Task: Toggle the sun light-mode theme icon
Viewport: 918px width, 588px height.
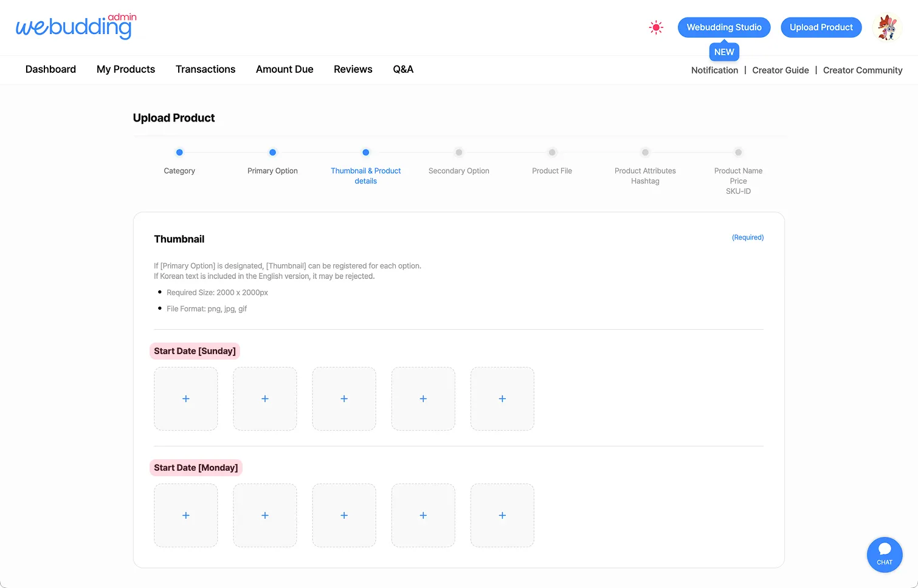Action: [656, 27]
